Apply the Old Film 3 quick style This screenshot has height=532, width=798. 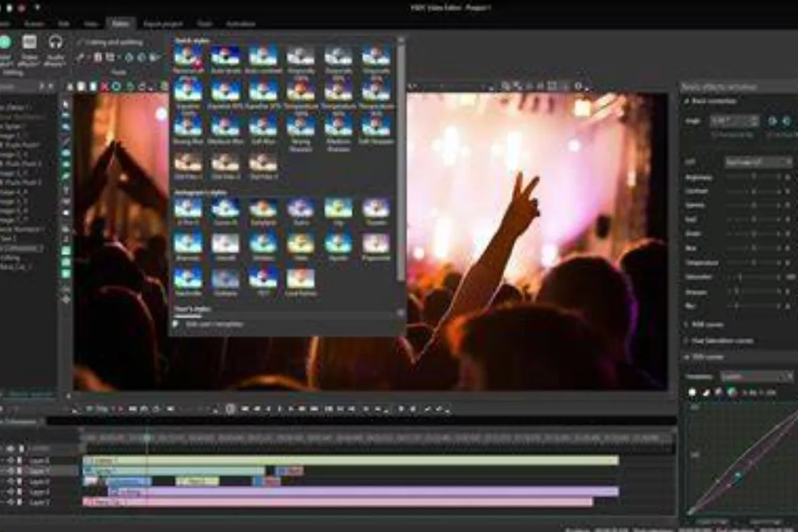coord(263,166)
